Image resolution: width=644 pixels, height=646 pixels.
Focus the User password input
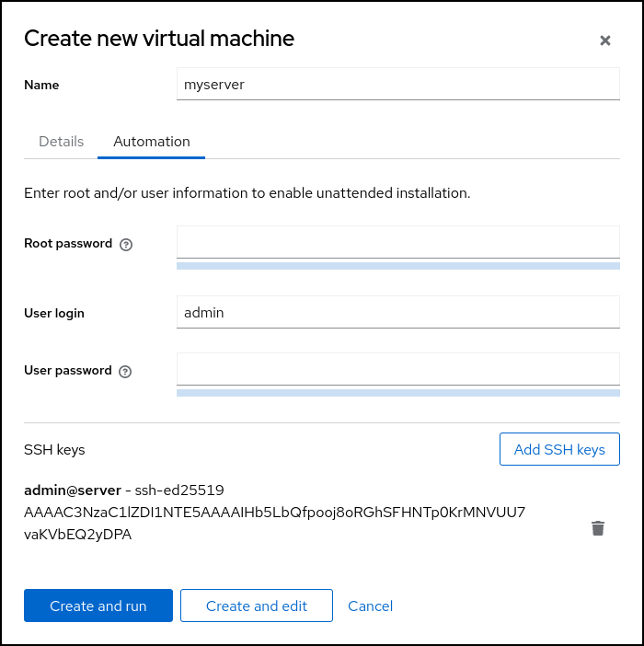pos(397,370)
